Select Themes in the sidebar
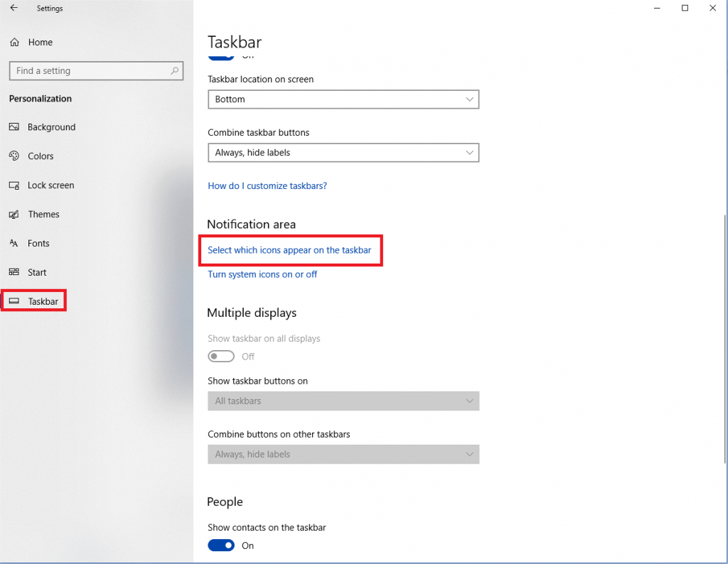The image size is (728, 564). (43, 215)
